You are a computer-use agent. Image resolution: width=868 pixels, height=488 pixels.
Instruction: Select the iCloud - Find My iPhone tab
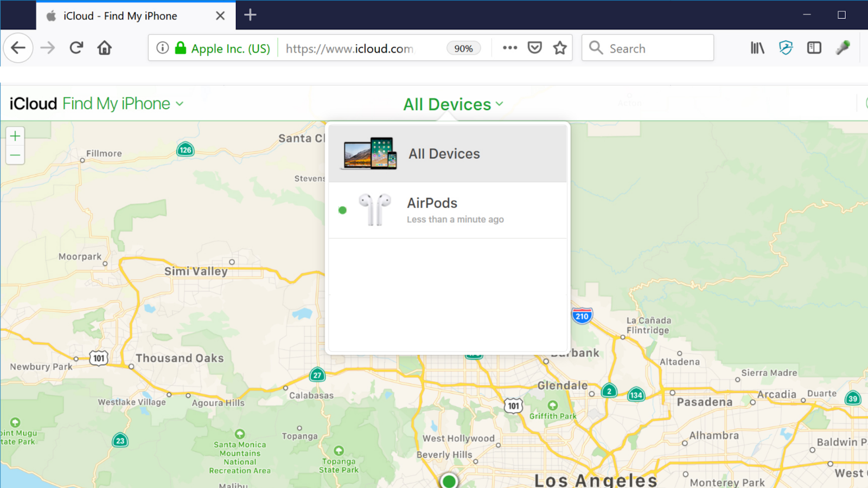(x=136, y=16)
